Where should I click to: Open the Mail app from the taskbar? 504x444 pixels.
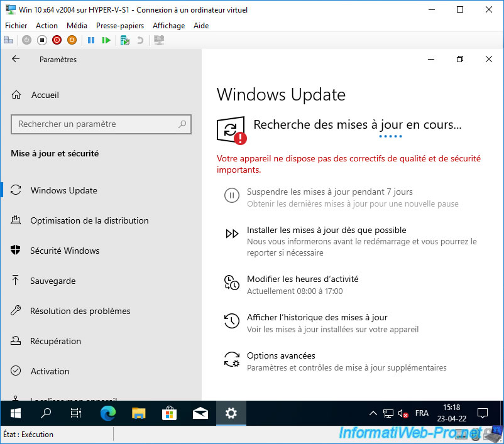point(200,413)
